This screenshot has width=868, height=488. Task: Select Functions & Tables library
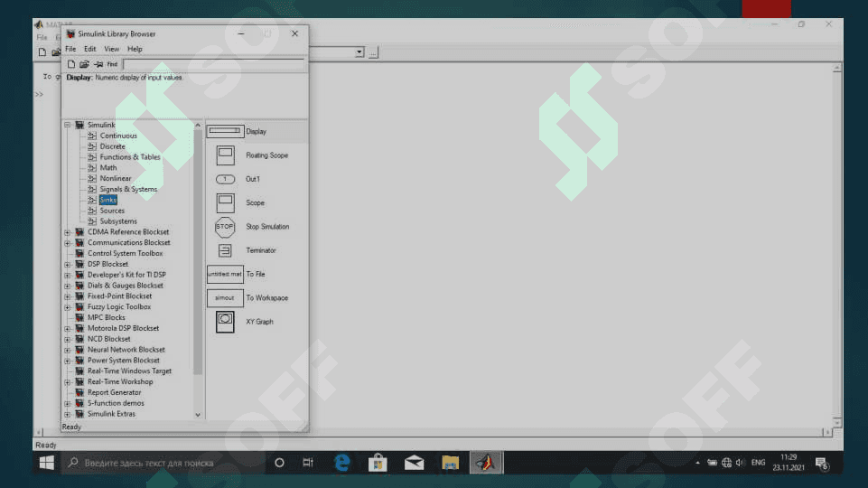pos(130,156)
